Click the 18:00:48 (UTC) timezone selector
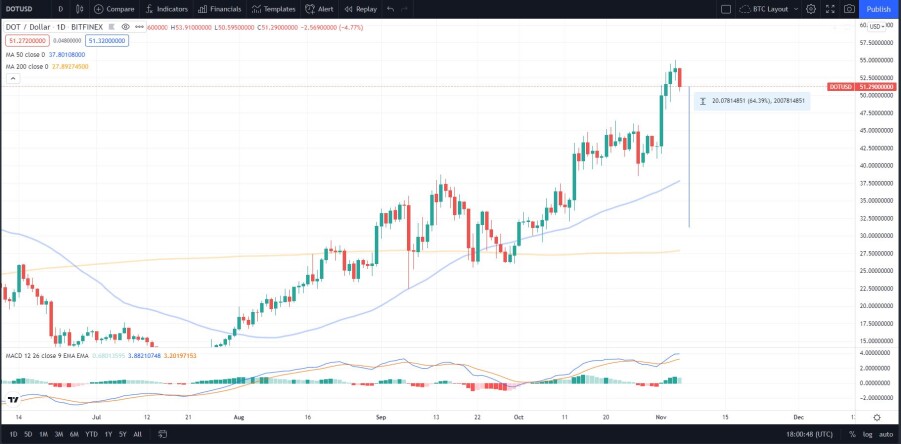The height and width of the screenshot is (444, 901). coord(811,434)
